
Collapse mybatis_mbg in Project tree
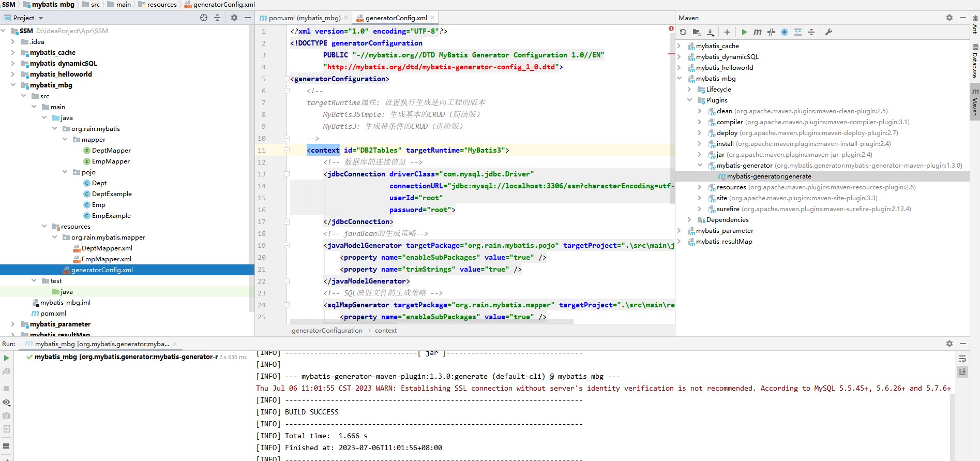13,85
